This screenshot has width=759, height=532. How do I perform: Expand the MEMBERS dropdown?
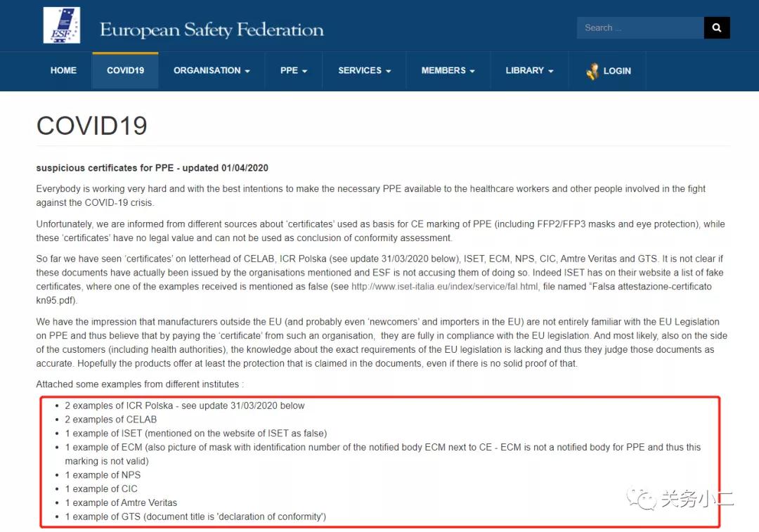click(x=448, y=70)
